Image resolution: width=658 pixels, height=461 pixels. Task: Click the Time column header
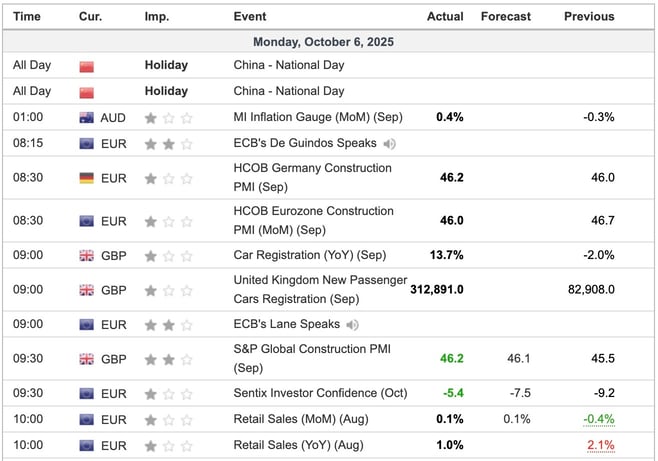click(27, 16)
